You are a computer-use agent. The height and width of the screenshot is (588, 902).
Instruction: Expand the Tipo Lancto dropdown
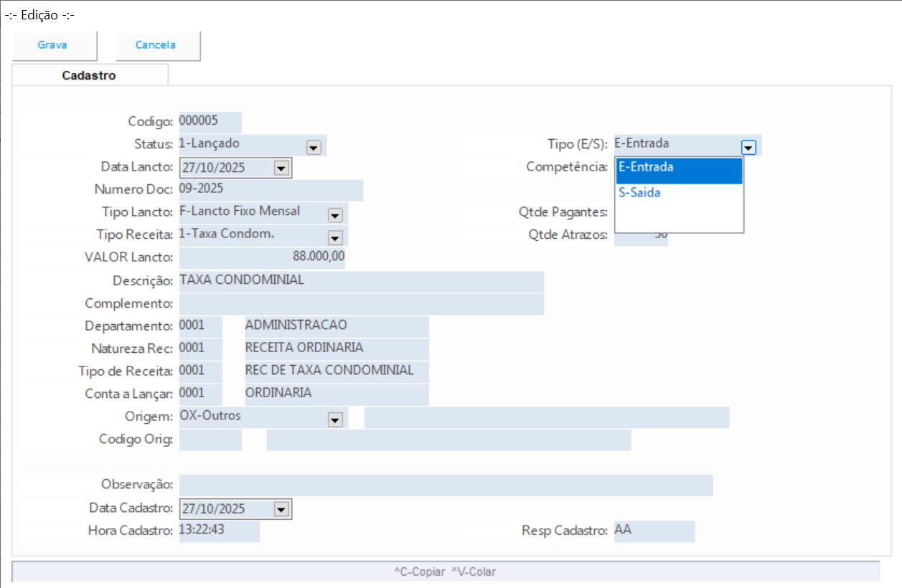pos(334,214)
